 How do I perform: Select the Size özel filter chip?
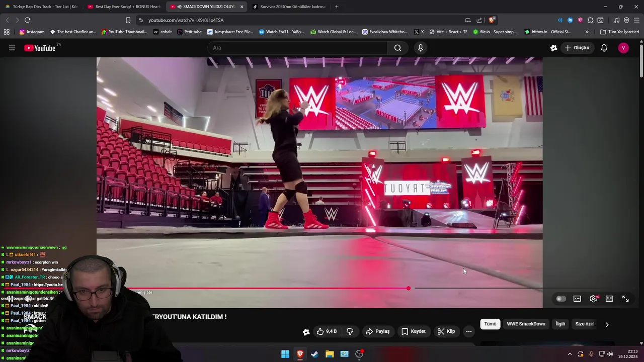(585, 324)
